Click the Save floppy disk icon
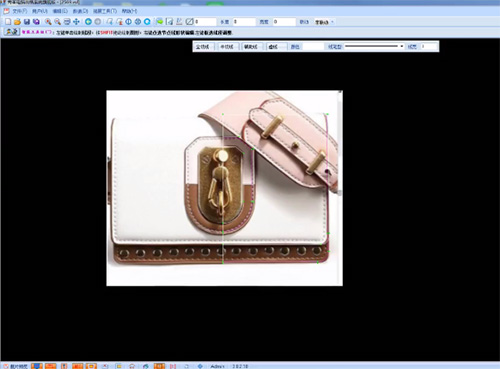Image resolution: width=500 pixels, height=369 pixels. 27,22
